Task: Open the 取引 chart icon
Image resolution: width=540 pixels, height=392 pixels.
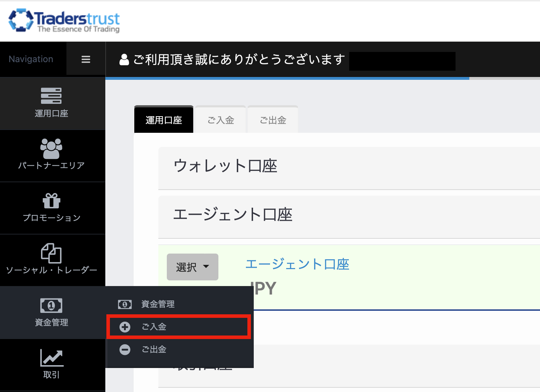Action: click(52, 358)
